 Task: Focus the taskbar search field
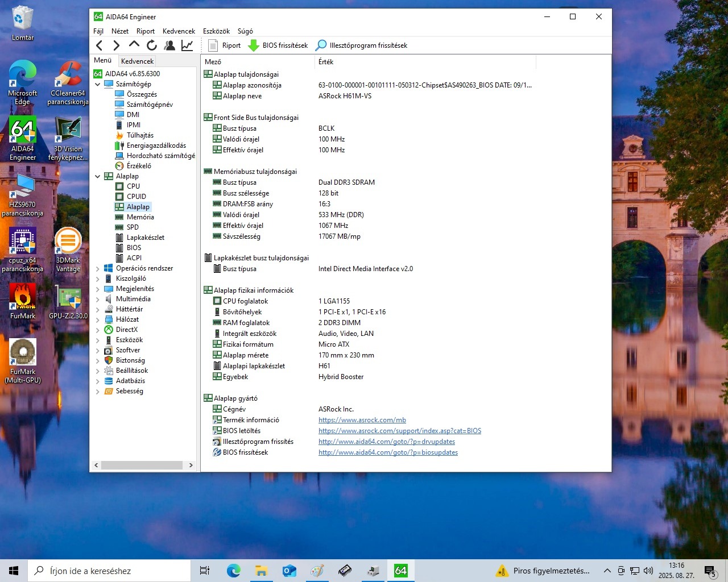(x=109, y=571)
